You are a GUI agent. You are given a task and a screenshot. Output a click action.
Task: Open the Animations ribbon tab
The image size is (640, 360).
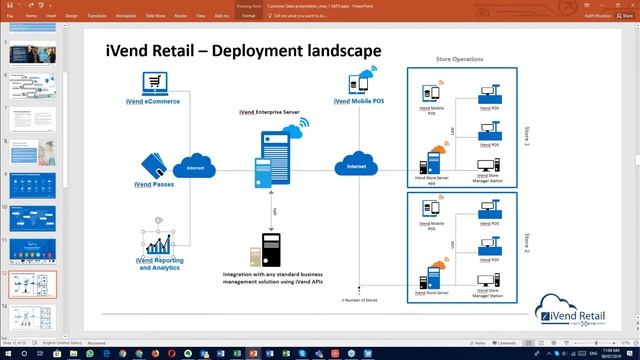126,16
